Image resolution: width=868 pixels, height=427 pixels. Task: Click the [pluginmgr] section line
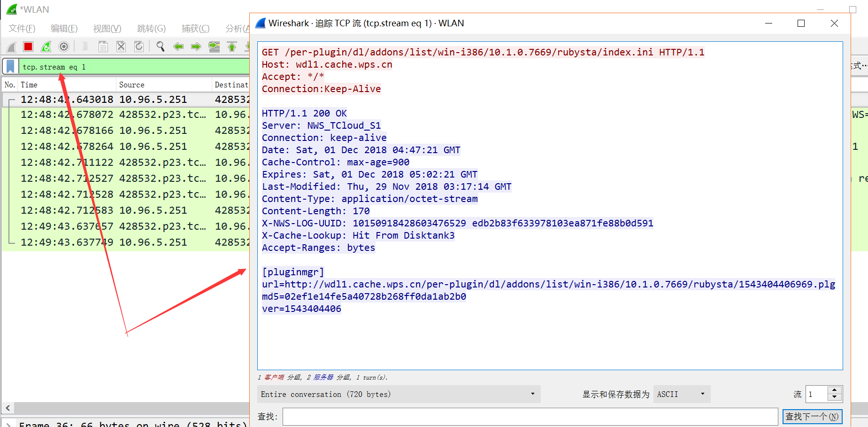click(x=293, y=272)
